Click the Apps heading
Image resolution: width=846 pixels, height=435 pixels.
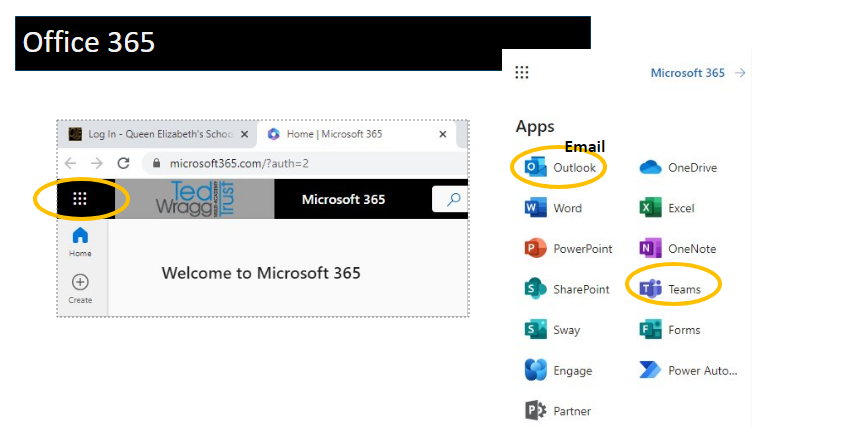pyautogui.click(x=535, y=127)
